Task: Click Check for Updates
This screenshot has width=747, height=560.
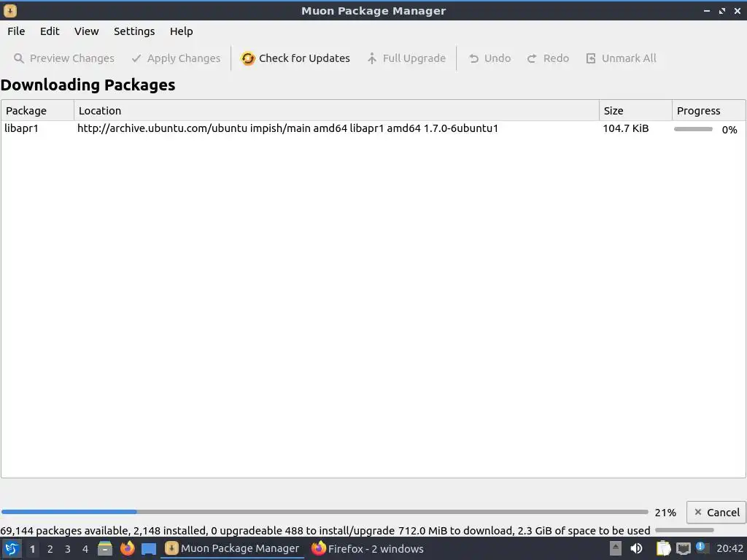Action: pos(295,58)
